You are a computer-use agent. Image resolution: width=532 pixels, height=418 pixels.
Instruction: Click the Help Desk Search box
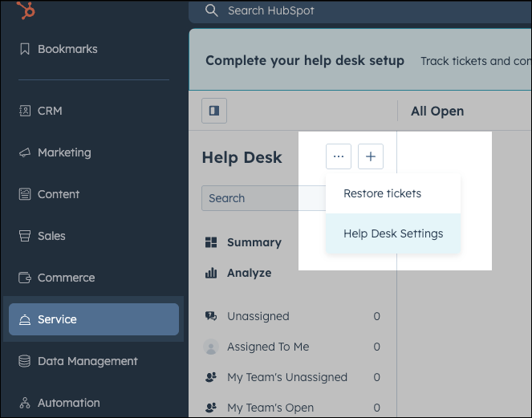tap(264, 198)
